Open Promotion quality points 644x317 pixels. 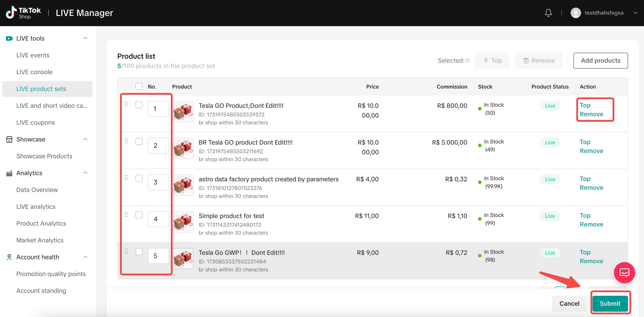(51, 274)
